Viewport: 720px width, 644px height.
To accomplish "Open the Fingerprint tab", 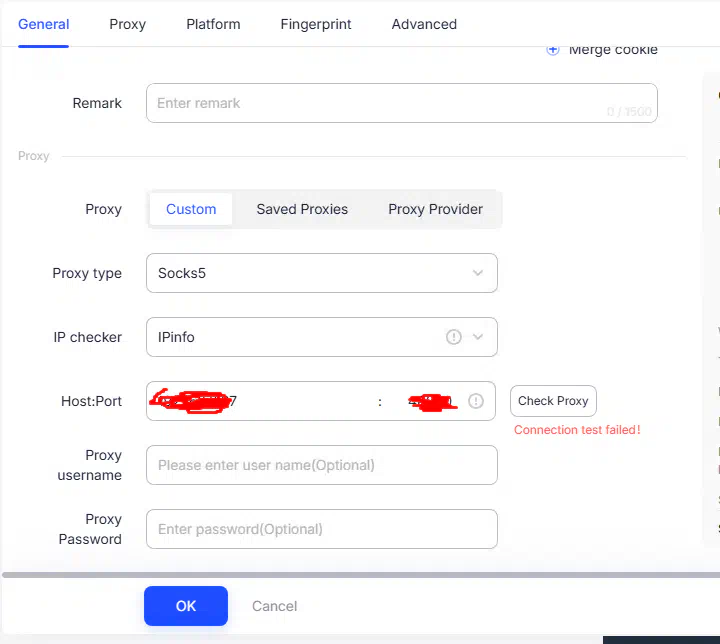I will (x=316, y=24).
